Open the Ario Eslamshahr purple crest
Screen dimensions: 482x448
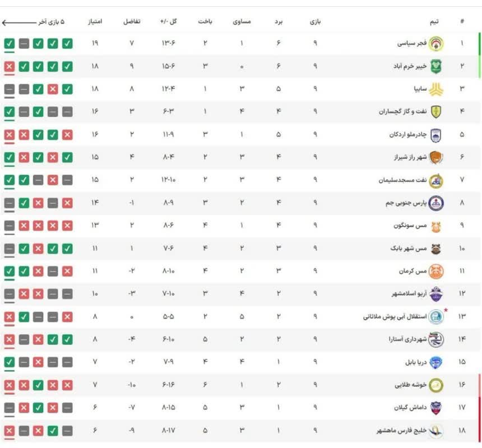pyautogui.click(x=436, y=294)
